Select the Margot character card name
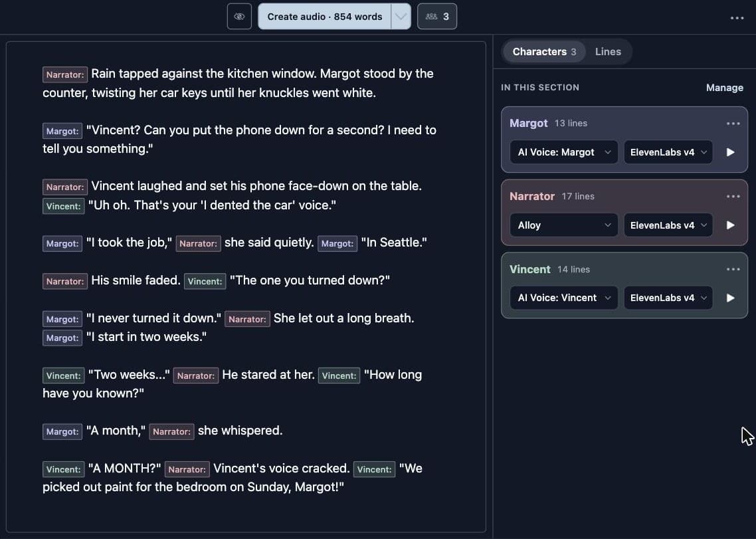 click(528, 123)
